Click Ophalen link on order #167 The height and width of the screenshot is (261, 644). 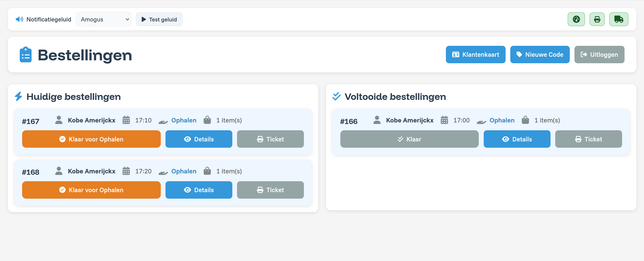click(184, 120)
